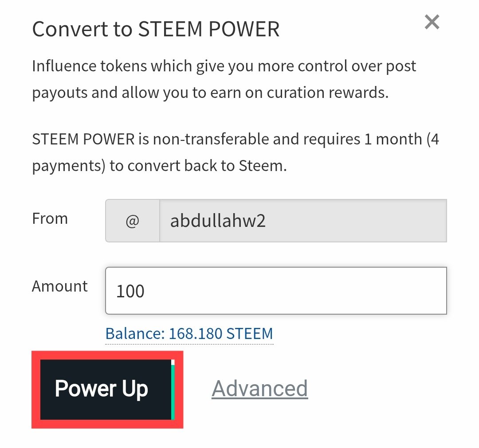Select the abdullahw2 From account field
Screen dimensions: 479x448
(303, 221)
